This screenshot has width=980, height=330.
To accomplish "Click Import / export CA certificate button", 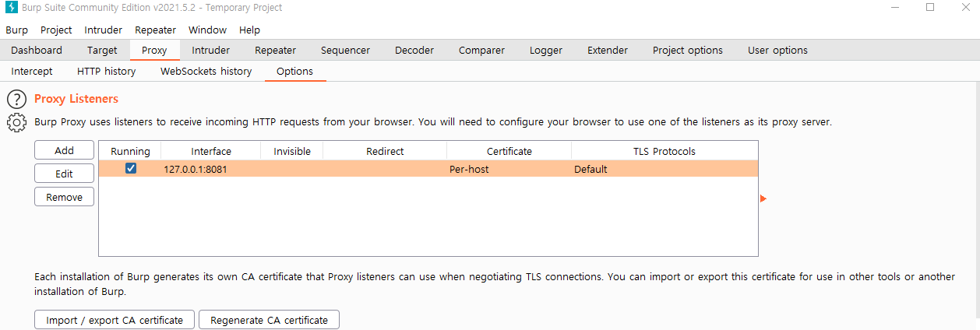I will tap(115, 320).
